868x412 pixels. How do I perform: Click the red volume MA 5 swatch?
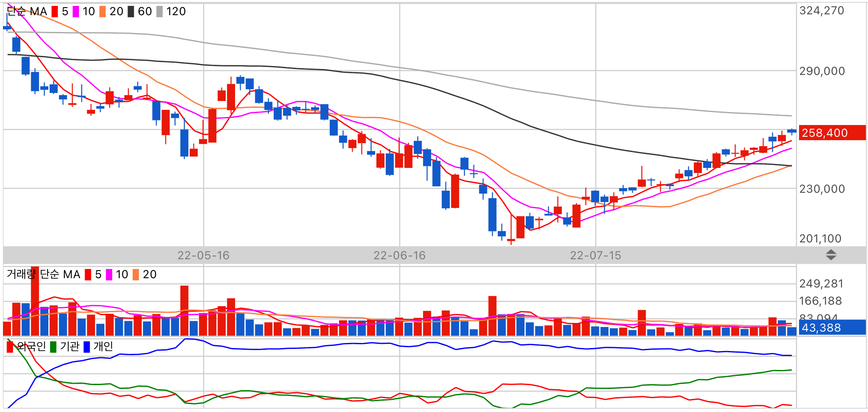[88, 275]
